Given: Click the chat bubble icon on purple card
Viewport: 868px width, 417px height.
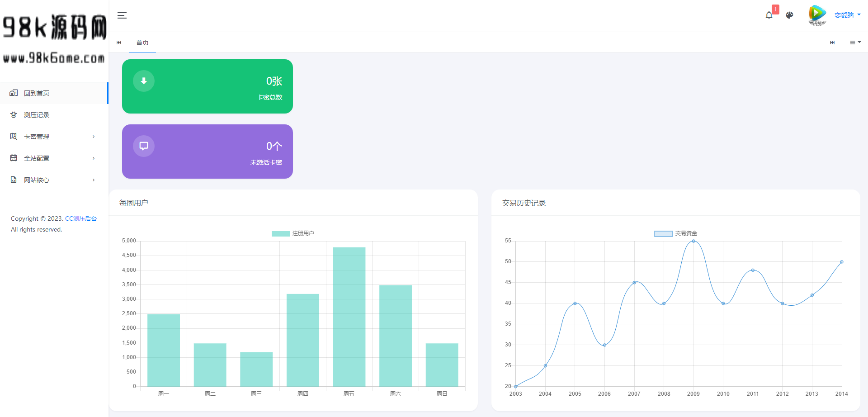Looking at the screenshot, I should [144, 146].
